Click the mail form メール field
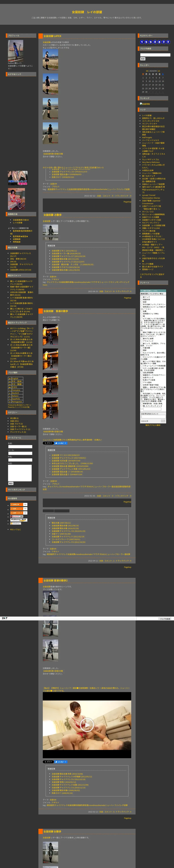The height and width of the screenshot is (868, 174). (x=20, y=453)
